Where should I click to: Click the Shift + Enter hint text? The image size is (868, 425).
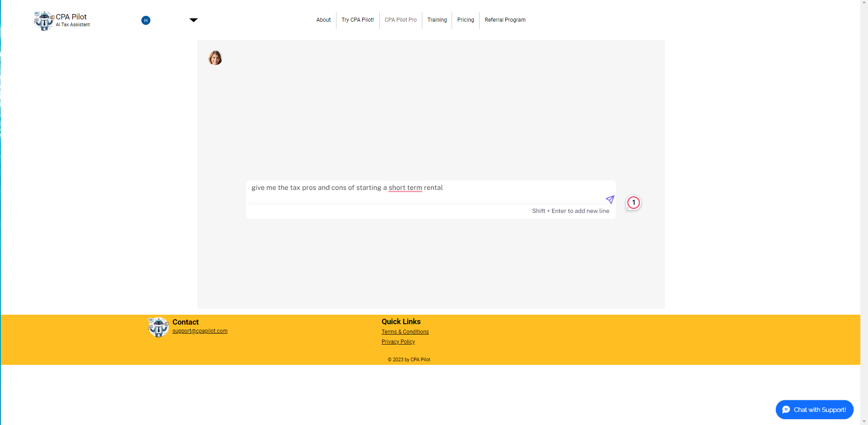[571, 211]
